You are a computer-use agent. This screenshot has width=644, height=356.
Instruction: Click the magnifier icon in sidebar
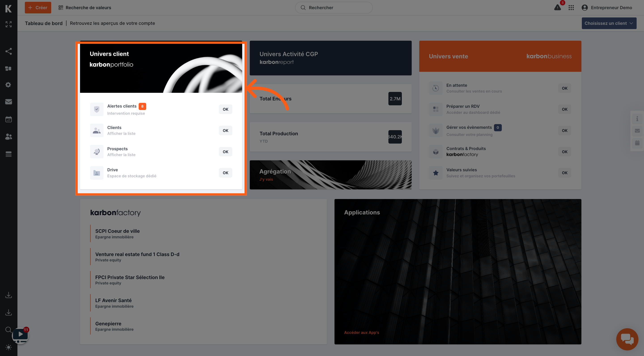[x=8, y=330]
